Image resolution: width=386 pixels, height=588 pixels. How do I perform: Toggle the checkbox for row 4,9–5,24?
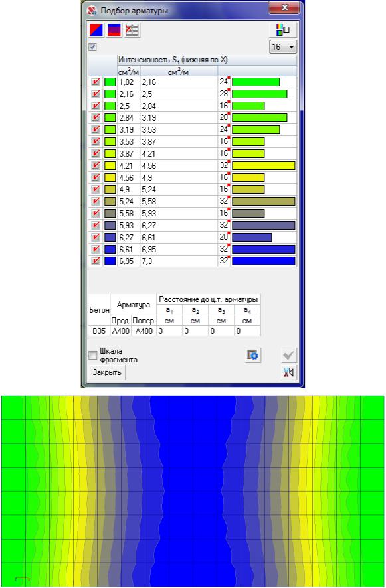click(96, 189)
